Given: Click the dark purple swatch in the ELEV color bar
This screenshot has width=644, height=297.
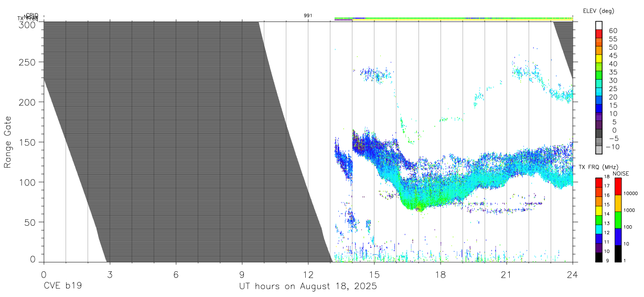Looking at the screenshot, I should [x=599, y=125].
